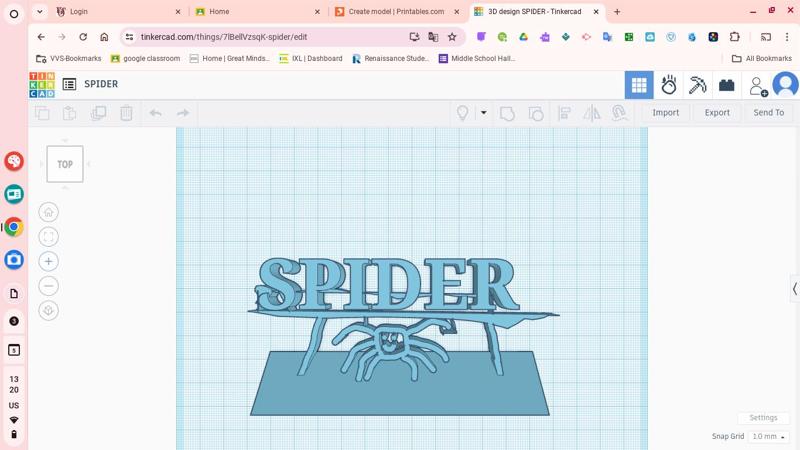The image size is (800, 450).
Task: Click the Delete trash can icon
Action: [x=127, y=113]
